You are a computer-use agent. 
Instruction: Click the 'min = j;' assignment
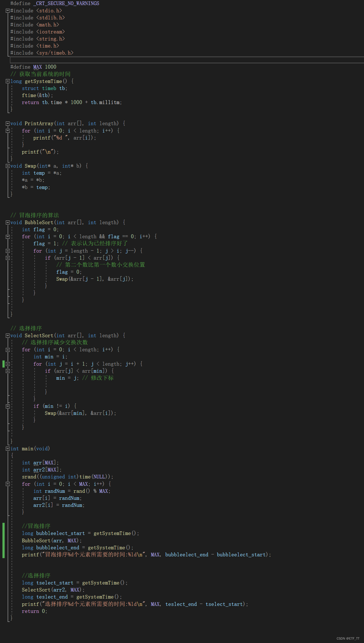[67, 378]
